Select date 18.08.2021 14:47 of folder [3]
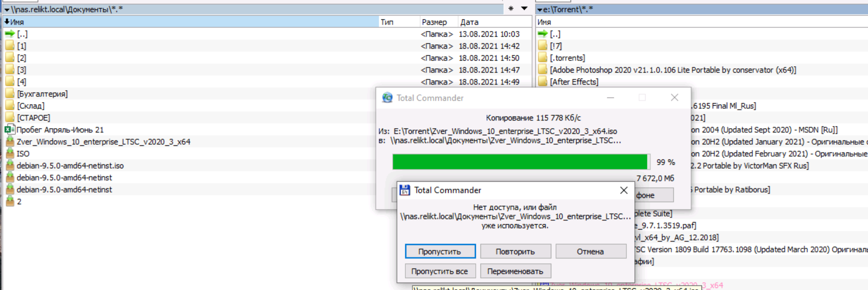The width and height of the screenshot is (868, 290). coord(489,70)
